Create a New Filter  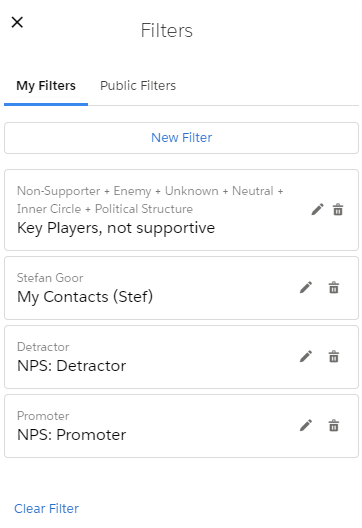tap(181, 138)
